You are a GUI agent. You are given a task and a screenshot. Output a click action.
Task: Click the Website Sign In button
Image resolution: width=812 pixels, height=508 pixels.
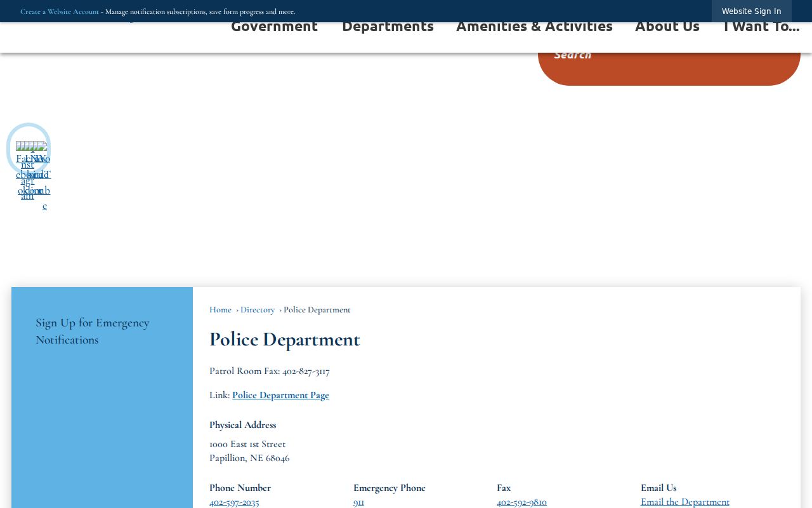point(751,11)
